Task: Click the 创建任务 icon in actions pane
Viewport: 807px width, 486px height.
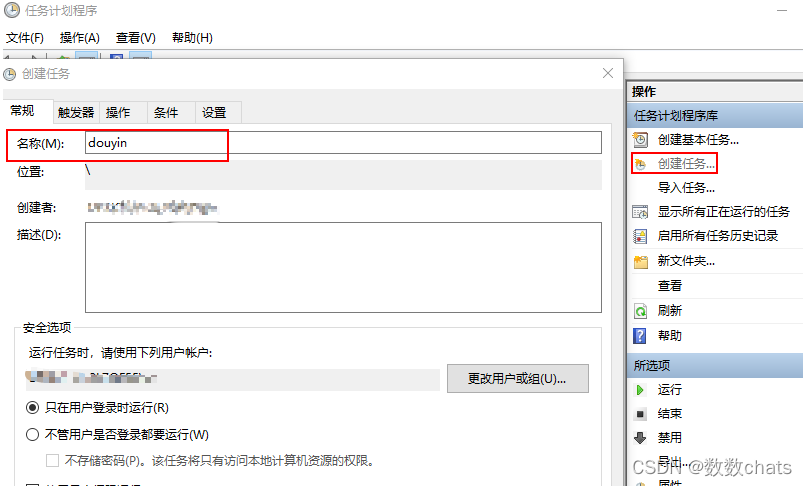Action: [640, 164]
